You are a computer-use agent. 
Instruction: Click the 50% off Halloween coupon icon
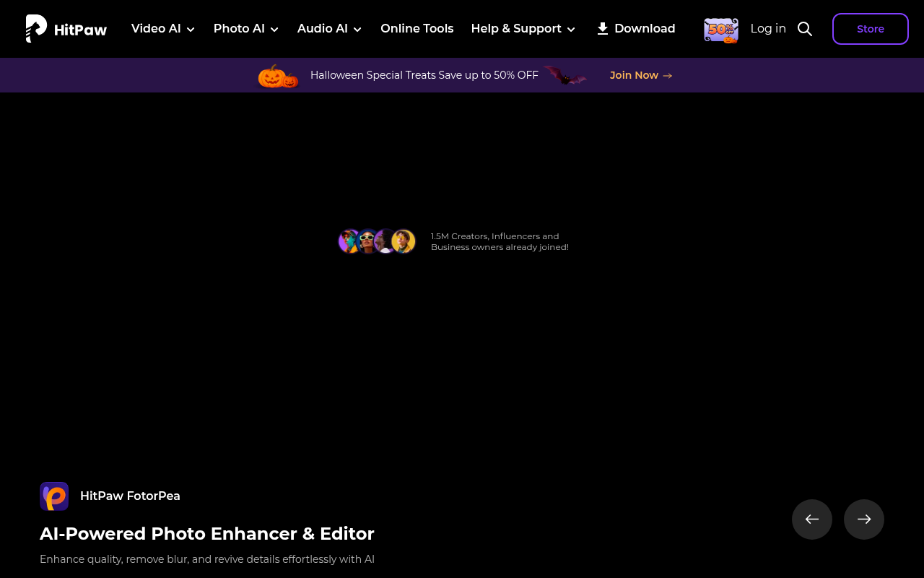point(720,30)
